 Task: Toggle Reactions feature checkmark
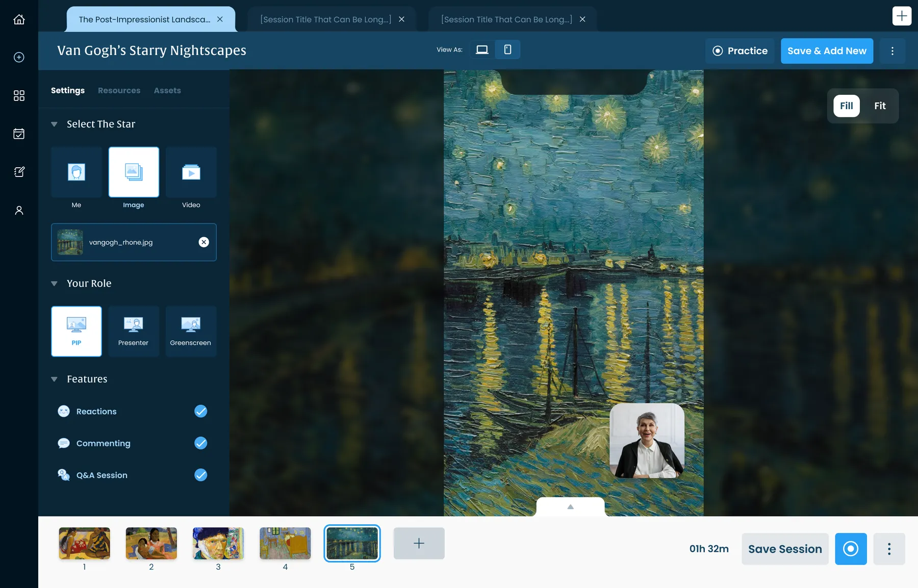[x=201, y=411]
